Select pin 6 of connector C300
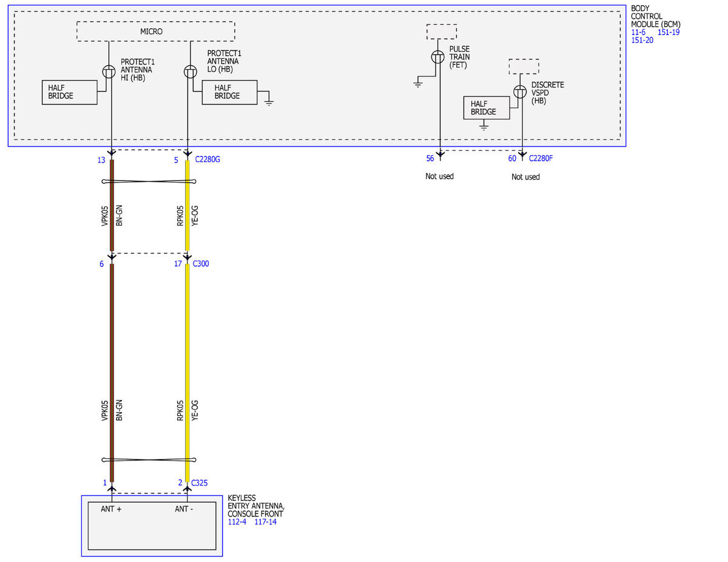 click(x=102, y=264)
